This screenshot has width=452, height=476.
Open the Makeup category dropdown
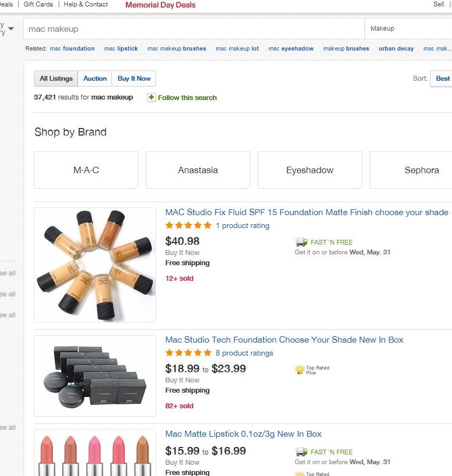(x=408, y=29)
